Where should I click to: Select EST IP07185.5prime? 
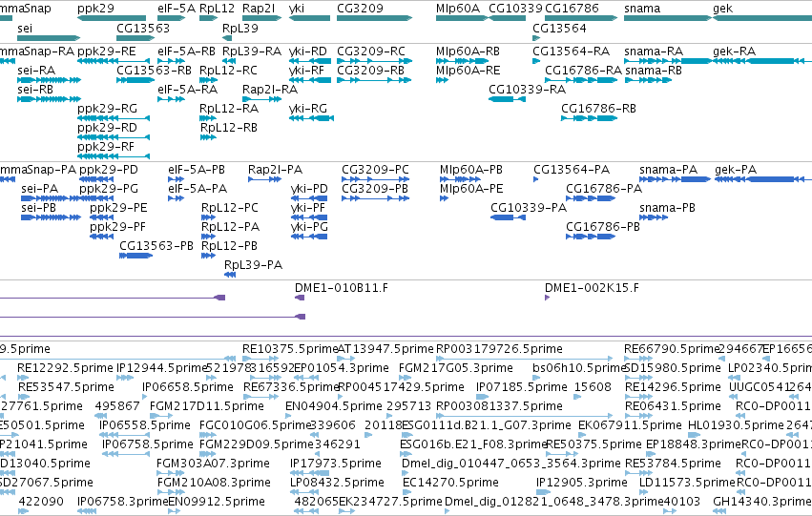(522, 387)
